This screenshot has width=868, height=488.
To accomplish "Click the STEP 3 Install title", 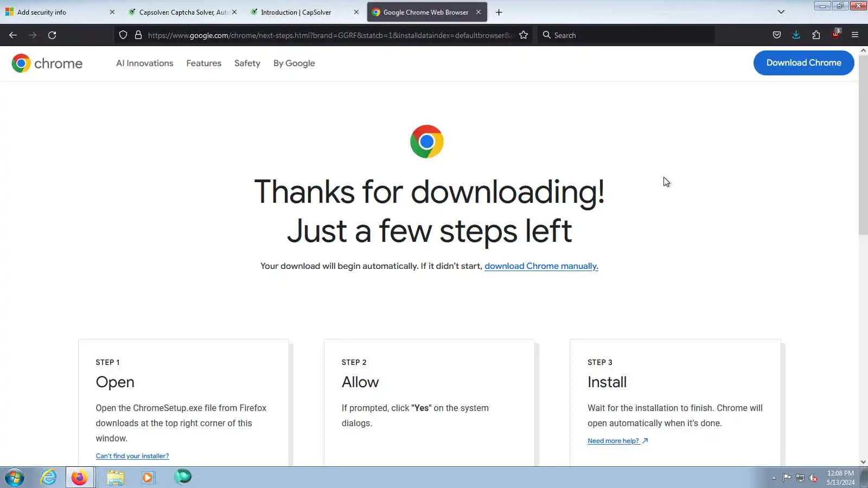I will (607, 382).
